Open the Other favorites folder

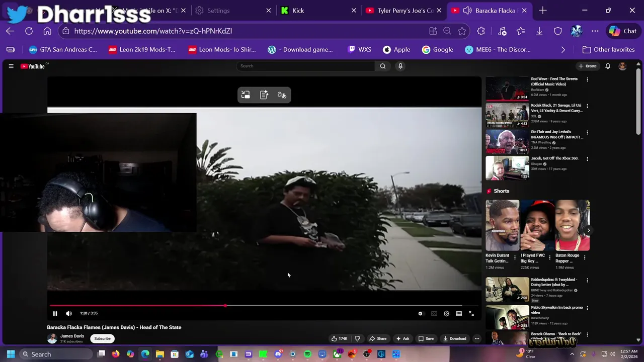point(608,50)
